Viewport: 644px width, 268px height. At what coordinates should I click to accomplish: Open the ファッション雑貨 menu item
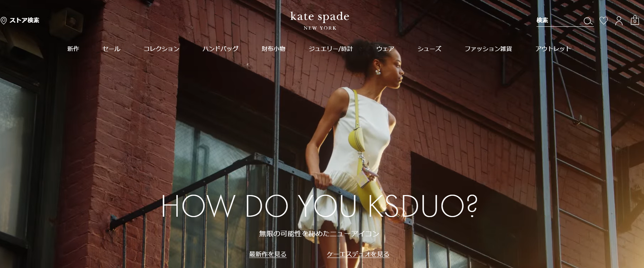pos(488,49)
